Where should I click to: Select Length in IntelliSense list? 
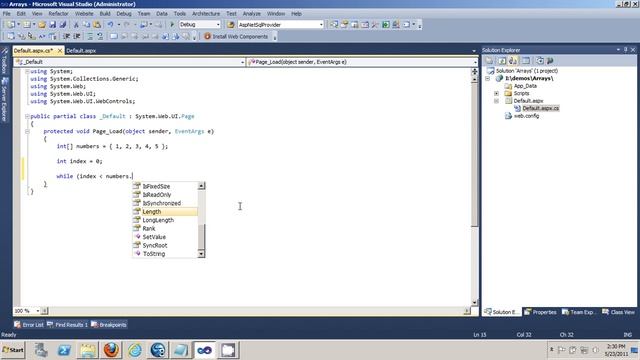pos(165,211)
